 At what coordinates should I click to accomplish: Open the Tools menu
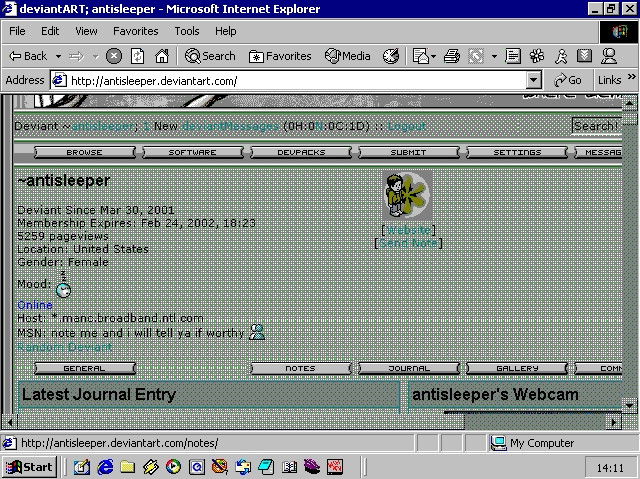coord(187,31)
